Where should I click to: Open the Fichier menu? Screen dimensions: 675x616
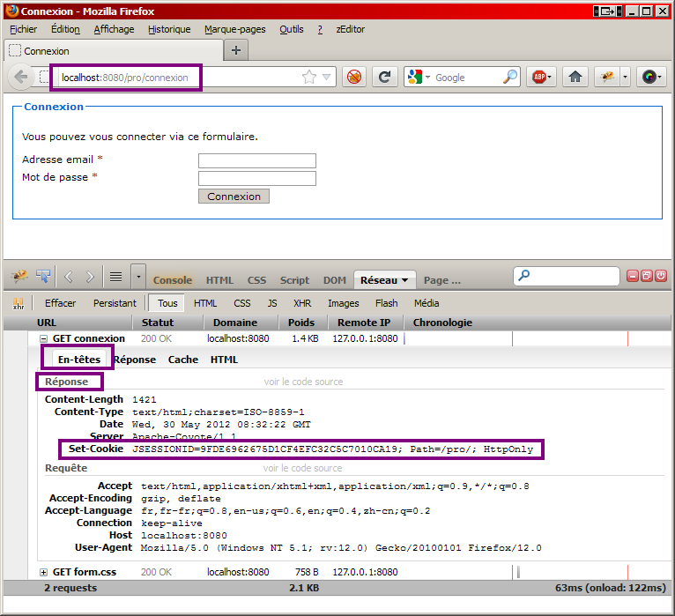pos(23,29)
